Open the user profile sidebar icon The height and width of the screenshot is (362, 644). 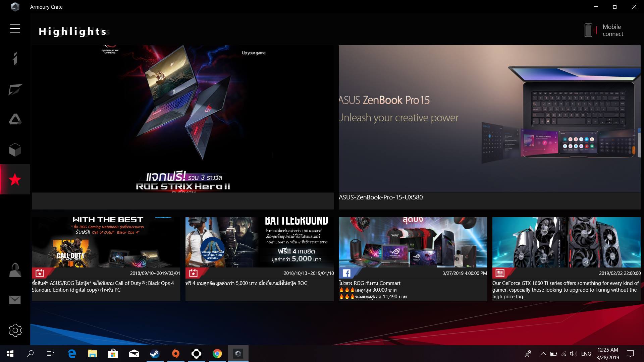(x=15, y=270)
